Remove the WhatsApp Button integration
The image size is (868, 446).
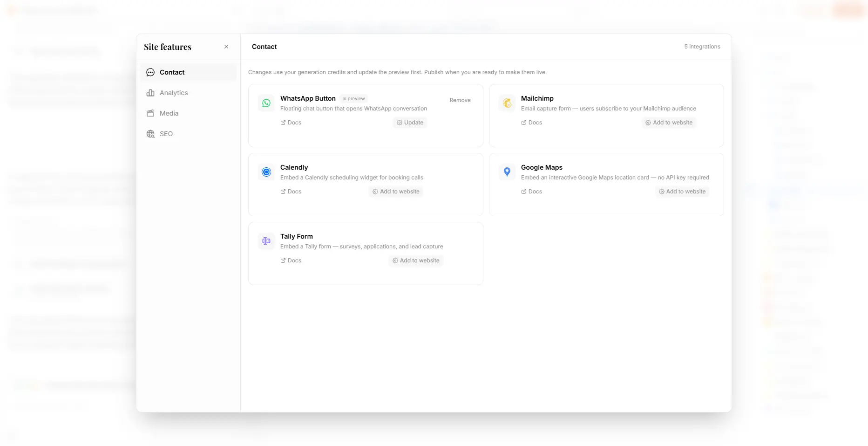click(460, 100)
